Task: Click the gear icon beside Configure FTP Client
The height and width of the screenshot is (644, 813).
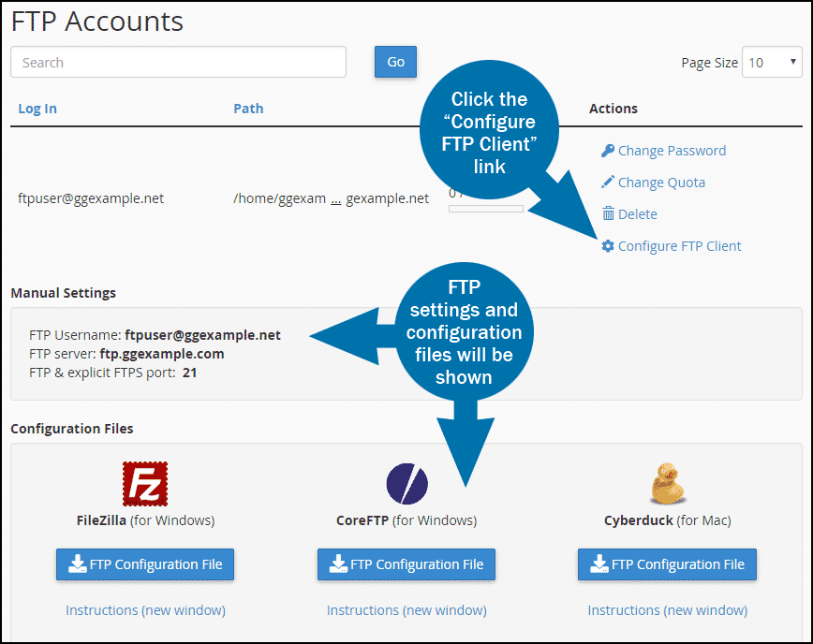Action: point(608,246)
